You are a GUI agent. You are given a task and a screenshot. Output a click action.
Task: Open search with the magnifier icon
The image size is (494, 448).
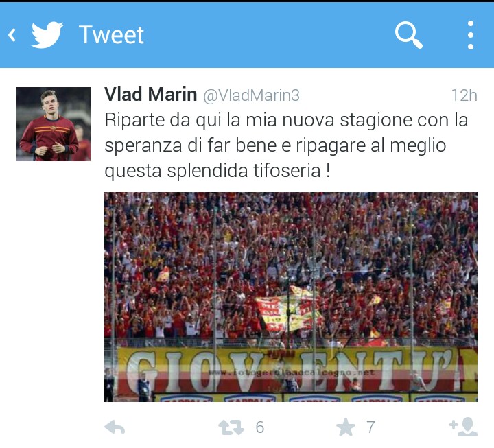[x=409, y=35]
